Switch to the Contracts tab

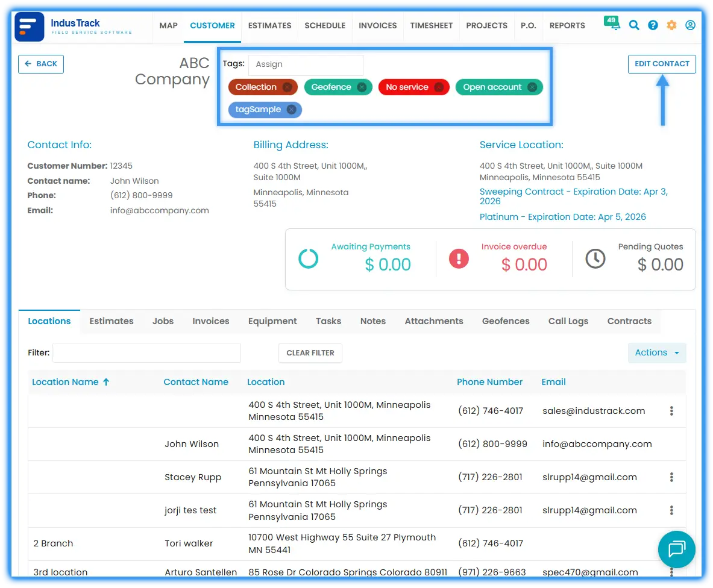[629, 321]
